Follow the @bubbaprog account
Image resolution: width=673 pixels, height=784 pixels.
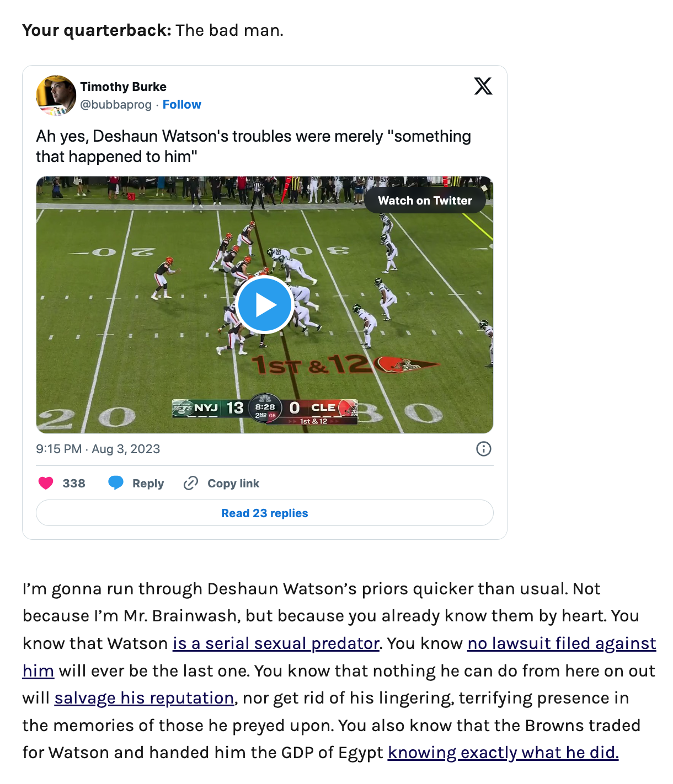(182, 104)
